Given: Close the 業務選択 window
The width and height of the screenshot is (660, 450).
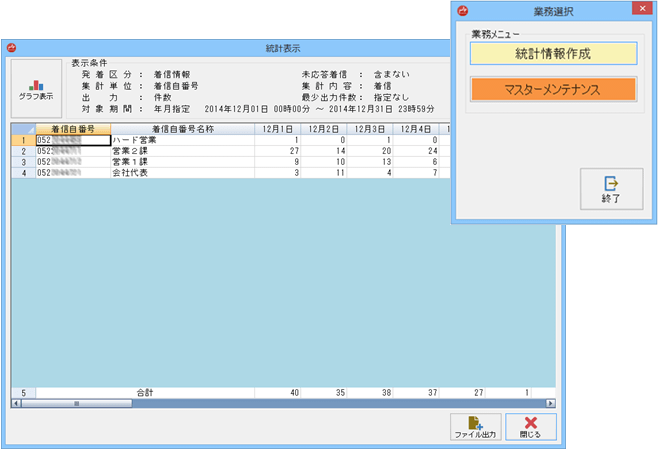Looking at the screenshot, I should tap(637, 10).
